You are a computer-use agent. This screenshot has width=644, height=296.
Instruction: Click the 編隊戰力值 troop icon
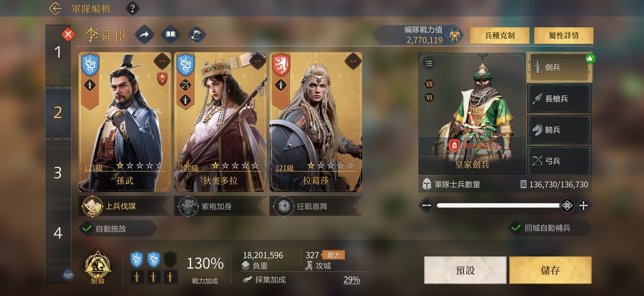454,35
